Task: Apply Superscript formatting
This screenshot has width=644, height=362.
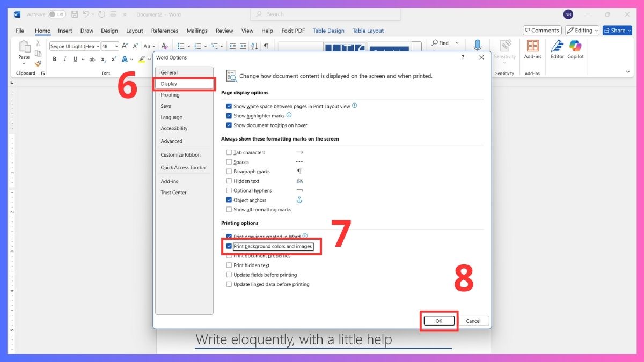Action: [x=113, y=60]
